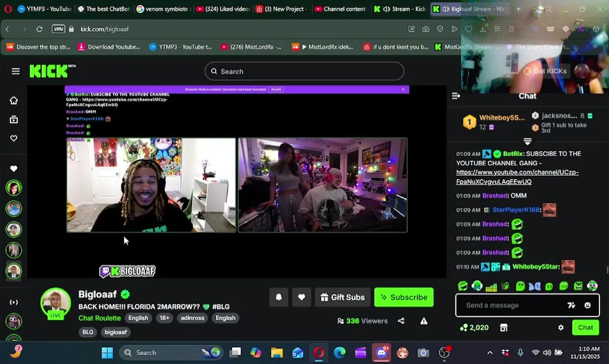Switch to the (324) Liked videos tab
609x364 pixels.
point(223,9)
